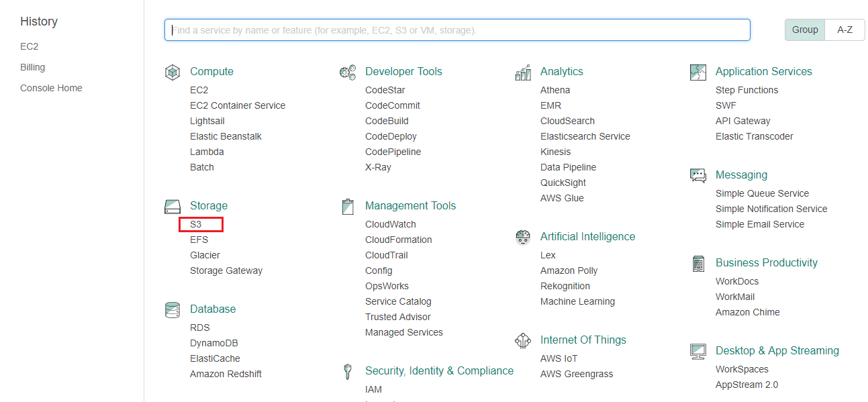Open EC2 from History sidebar
The image size is (868, 402).
(x=30, y=47)
